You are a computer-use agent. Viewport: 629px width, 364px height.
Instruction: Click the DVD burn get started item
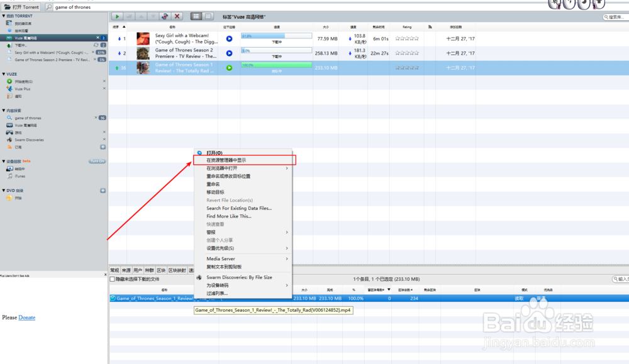point(18,198)
